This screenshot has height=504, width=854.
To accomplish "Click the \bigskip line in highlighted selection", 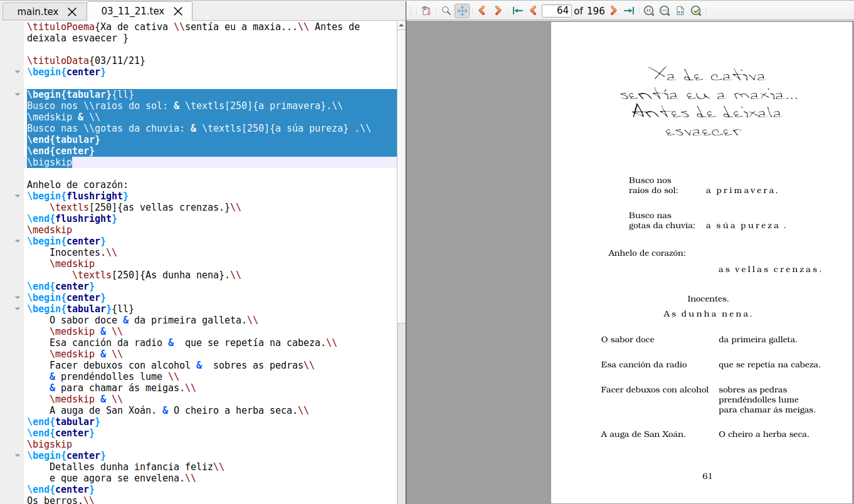I will [x=50, y=162].
